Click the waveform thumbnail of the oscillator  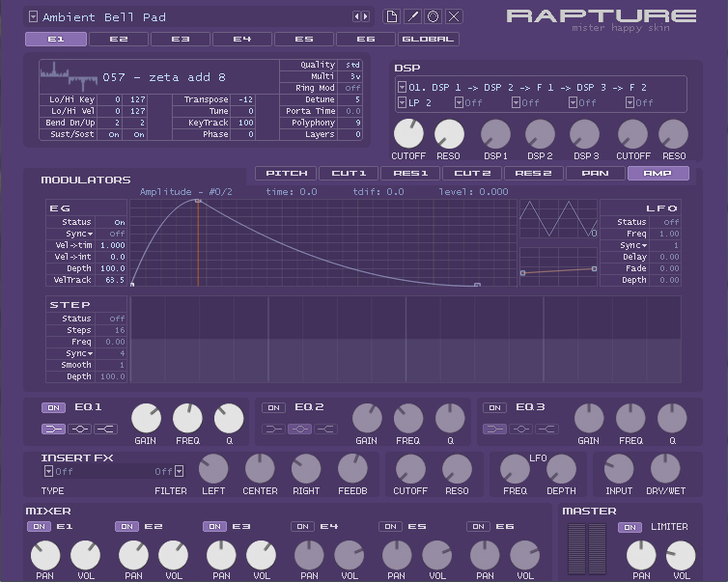tap(69, 76)
